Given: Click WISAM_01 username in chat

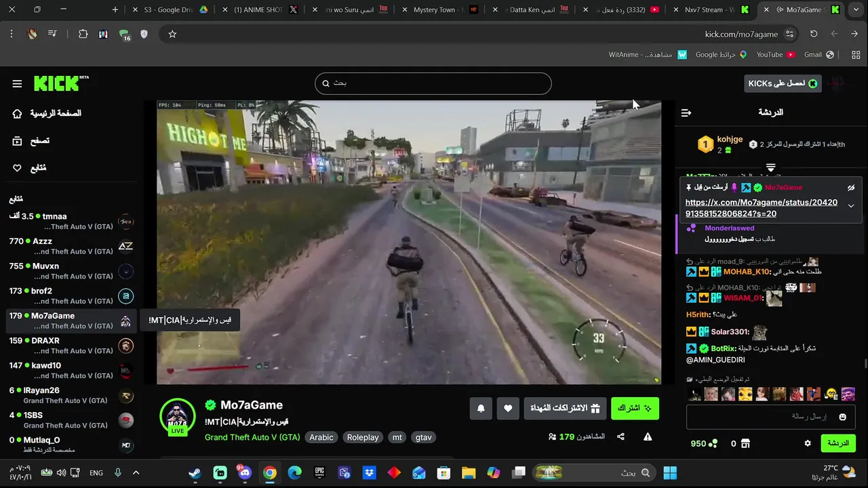Looking at the screenshot, I should (743, 298).
